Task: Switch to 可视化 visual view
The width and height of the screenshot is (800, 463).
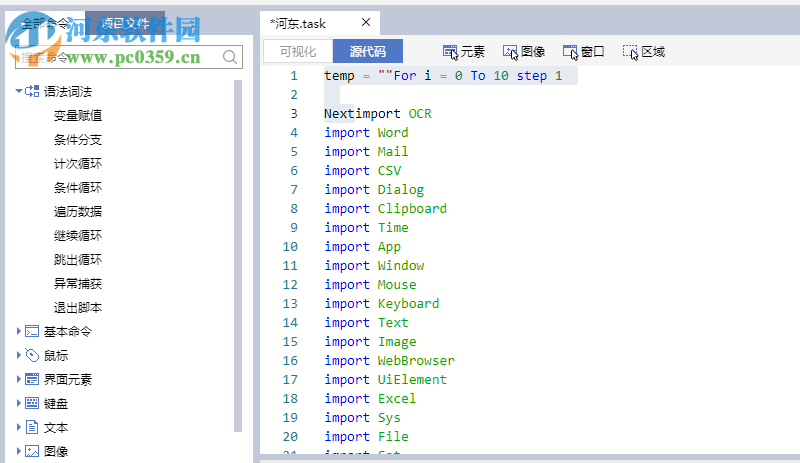Action: pyautogui.click(x=298, y=52)
